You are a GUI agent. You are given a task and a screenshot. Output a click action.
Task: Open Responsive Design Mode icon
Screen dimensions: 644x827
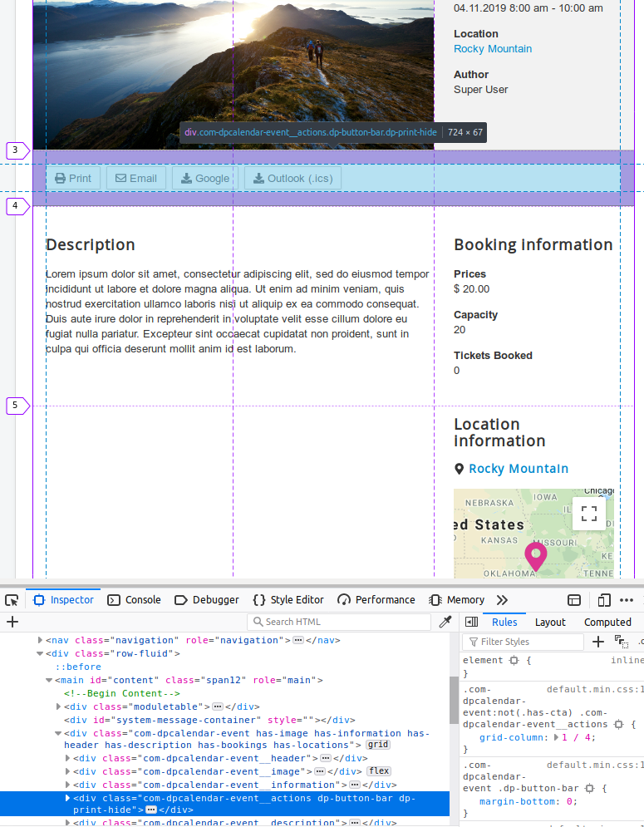pos(604,600)
